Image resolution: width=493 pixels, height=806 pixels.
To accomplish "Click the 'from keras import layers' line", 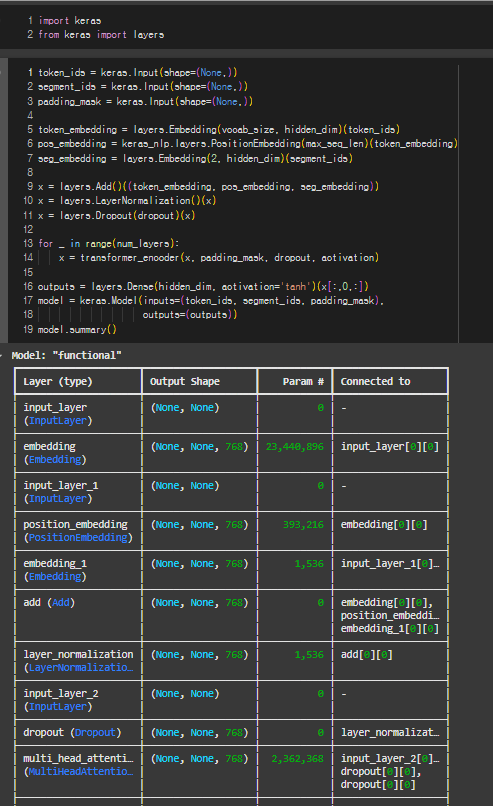I will 101,34.
